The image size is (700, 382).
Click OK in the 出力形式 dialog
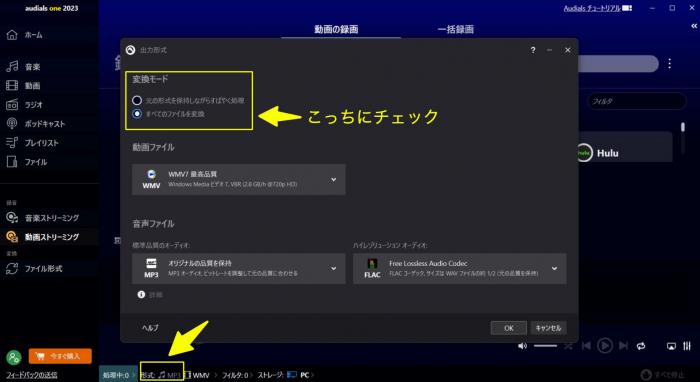coord(509,328)
